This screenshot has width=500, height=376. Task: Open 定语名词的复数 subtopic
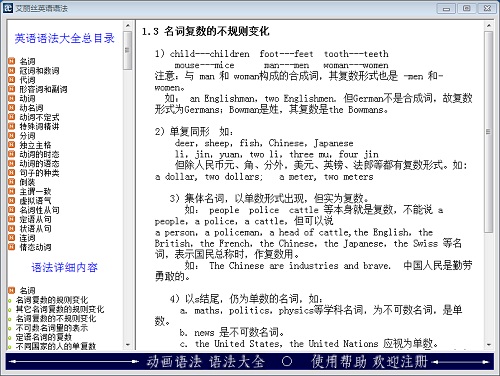44,337
